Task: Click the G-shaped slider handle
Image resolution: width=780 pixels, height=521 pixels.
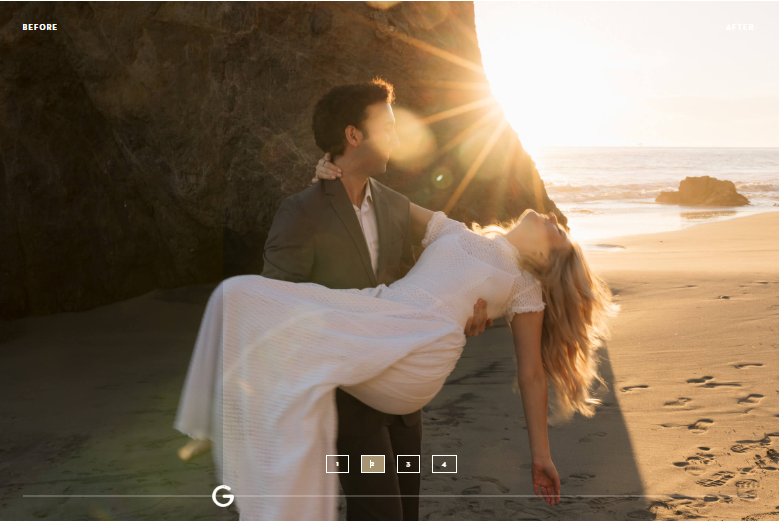Action: (223, 496)
